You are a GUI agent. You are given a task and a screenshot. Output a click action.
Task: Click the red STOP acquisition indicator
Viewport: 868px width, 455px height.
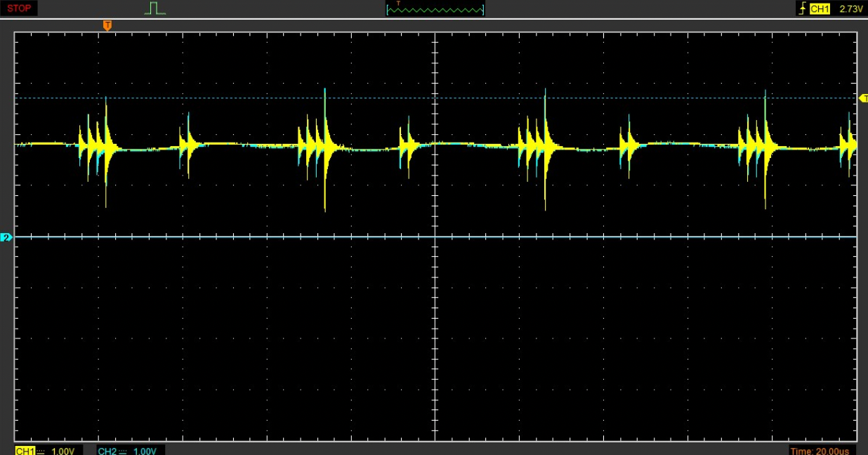point(18,8)
